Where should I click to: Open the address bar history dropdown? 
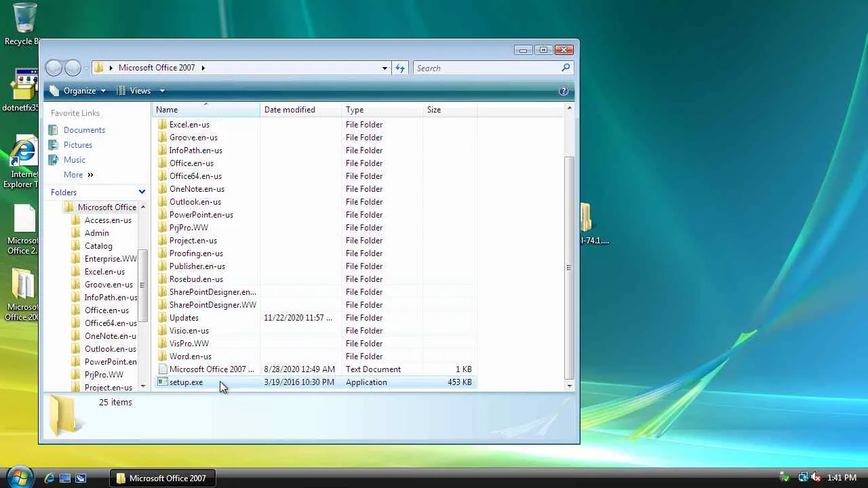click(x=384, y=68)
